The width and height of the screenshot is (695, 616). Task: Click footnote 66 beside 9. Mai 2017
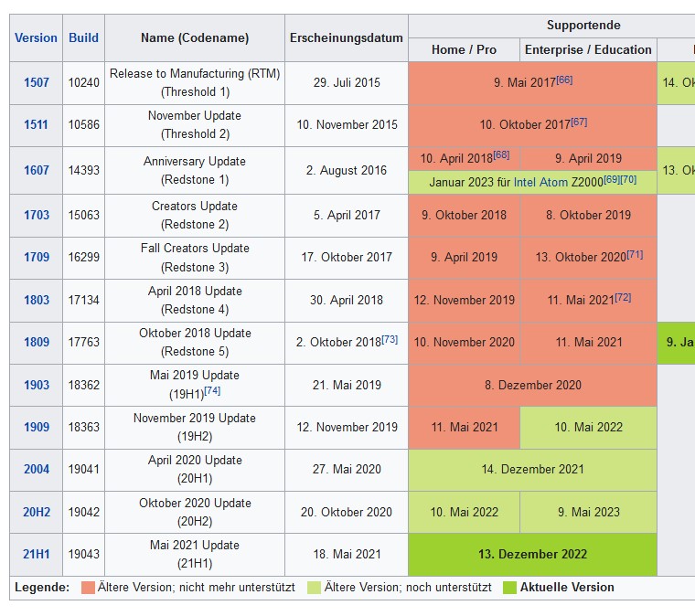564,80
